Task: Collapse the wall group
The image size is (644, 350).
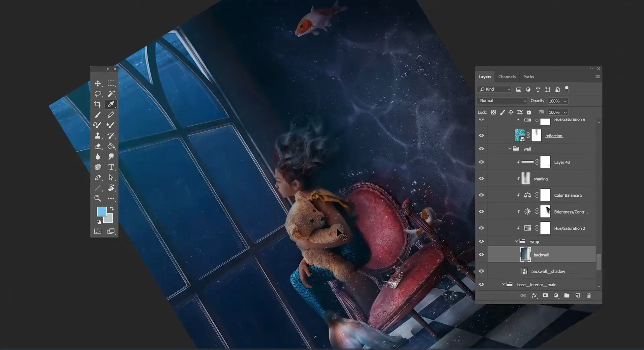Action: pyautogui.click(x=510, y=149)
